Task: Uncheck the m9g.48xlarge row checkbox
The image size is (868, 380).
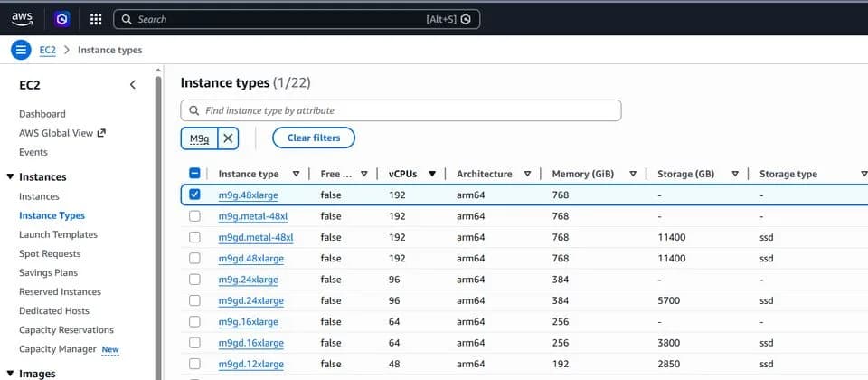Action: click(x=194, y=195)
